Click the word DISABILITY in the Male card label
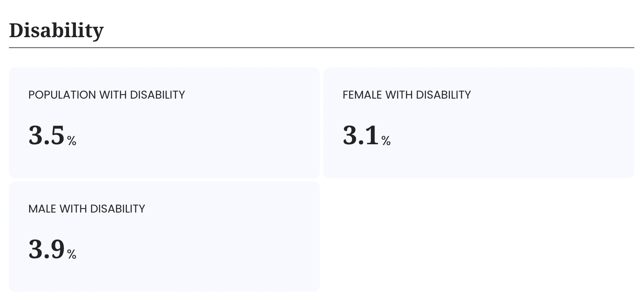Viewport: 644px width, 299px height. (118, 208)
